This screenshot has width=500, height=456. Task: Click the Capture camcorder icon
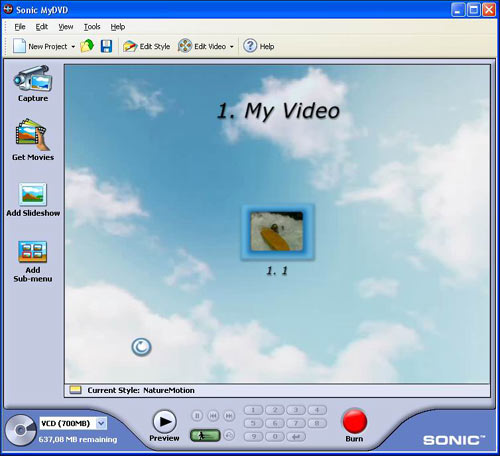tap(33, 78)
